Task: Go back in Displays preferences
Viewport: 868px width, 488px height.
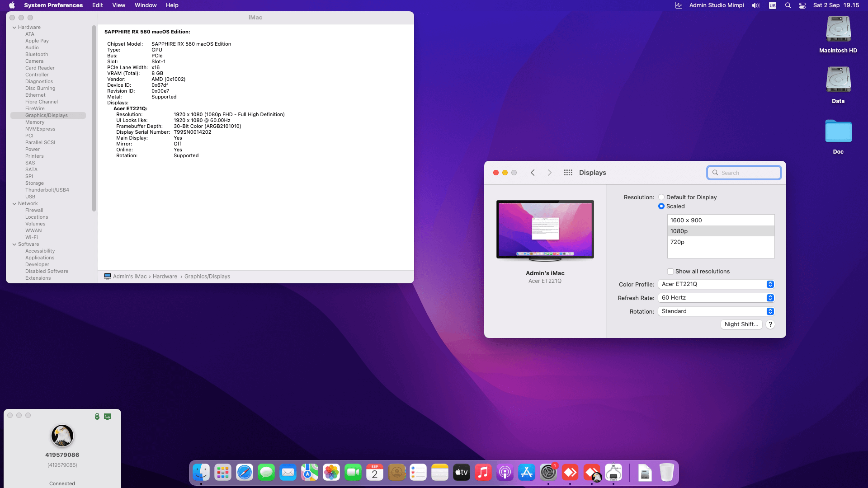Action: pos(533,173)
